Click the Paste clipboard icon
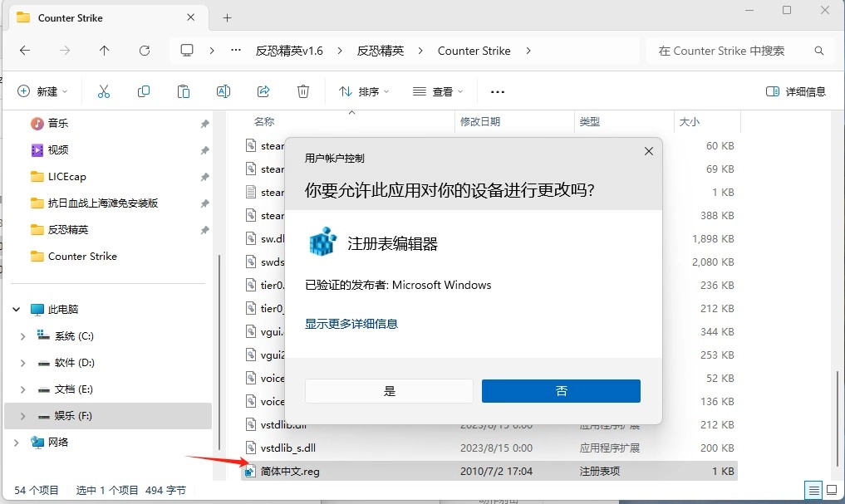 point(184,91)
